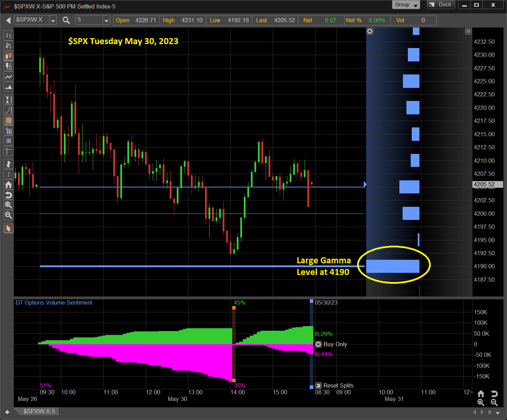Click the blue split marker at 05/30/23
The image size is (507, 420).
[312, 301]
